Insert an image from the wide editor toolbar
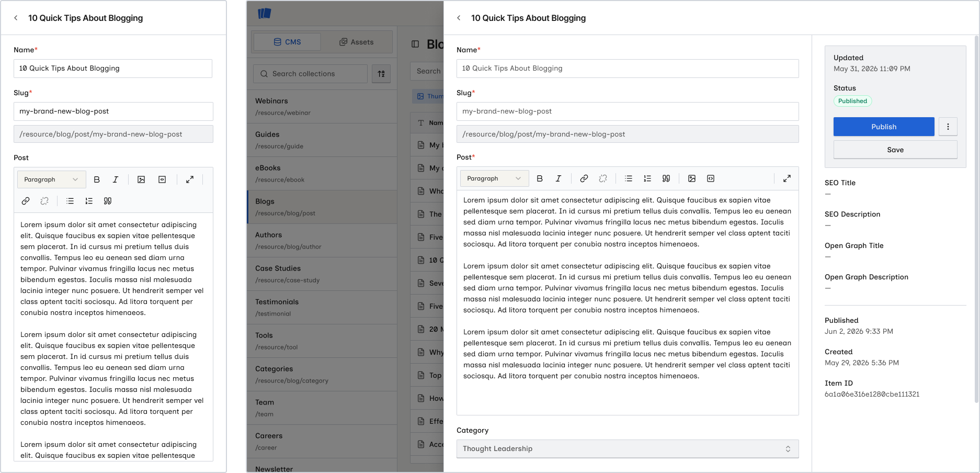 pyautogui.click(x=692, y=178)
